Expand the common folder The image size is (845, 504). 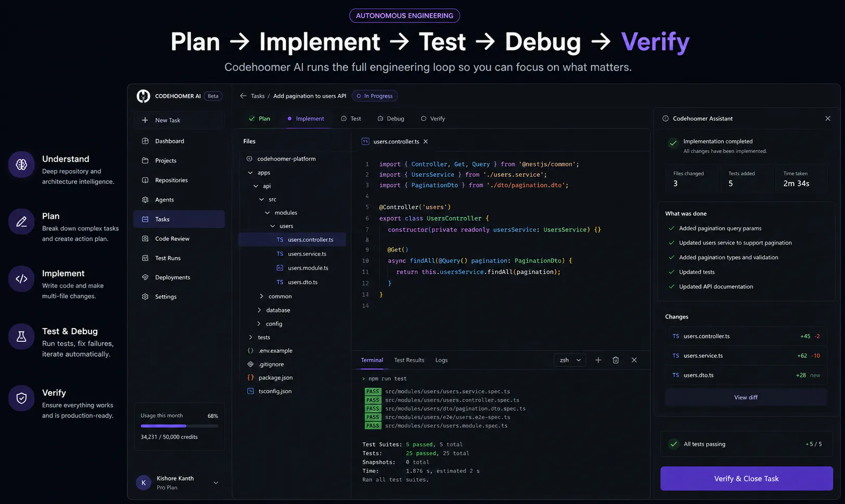[262, 296]
